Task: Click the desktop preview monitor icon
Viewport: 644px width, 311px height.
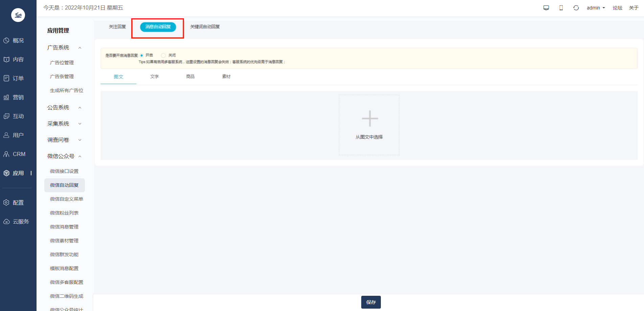Action: (x=546, y=8)
